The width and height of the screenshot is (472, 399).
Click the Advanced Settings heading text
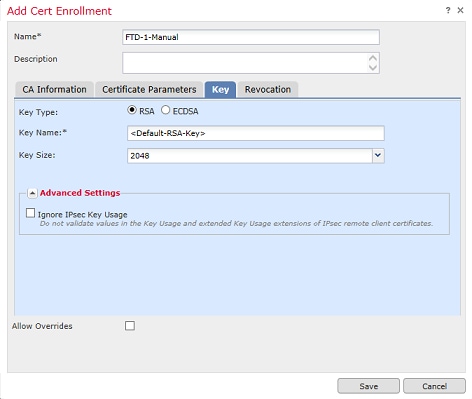[80, 193]
